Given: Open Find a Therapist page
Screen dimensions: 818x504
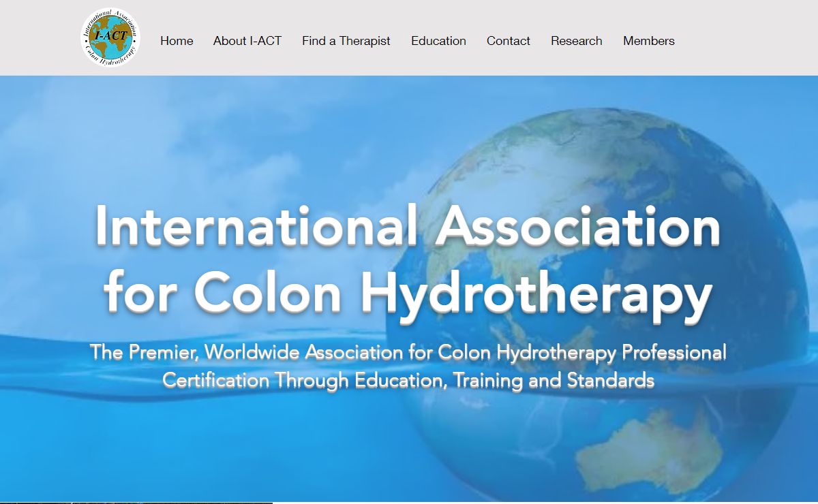Looking at the screenshot, I should tap(346, 41).
